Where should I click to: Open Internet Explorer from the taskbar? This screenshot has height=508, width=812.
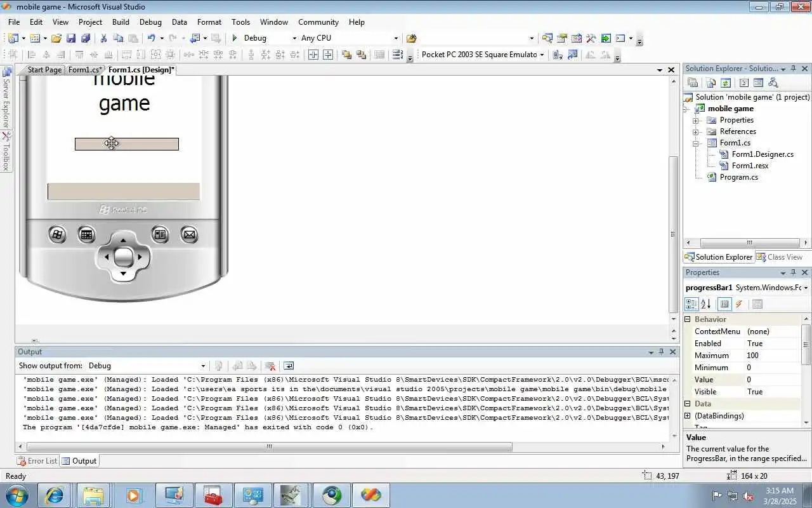coord(55,495)
